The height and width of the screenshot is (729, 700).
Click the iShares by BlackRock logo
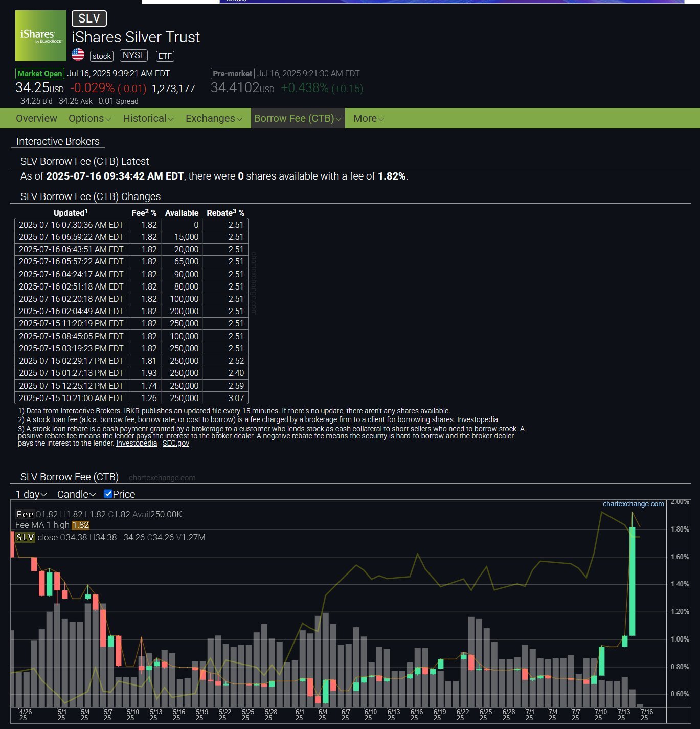tap(41, 36)
